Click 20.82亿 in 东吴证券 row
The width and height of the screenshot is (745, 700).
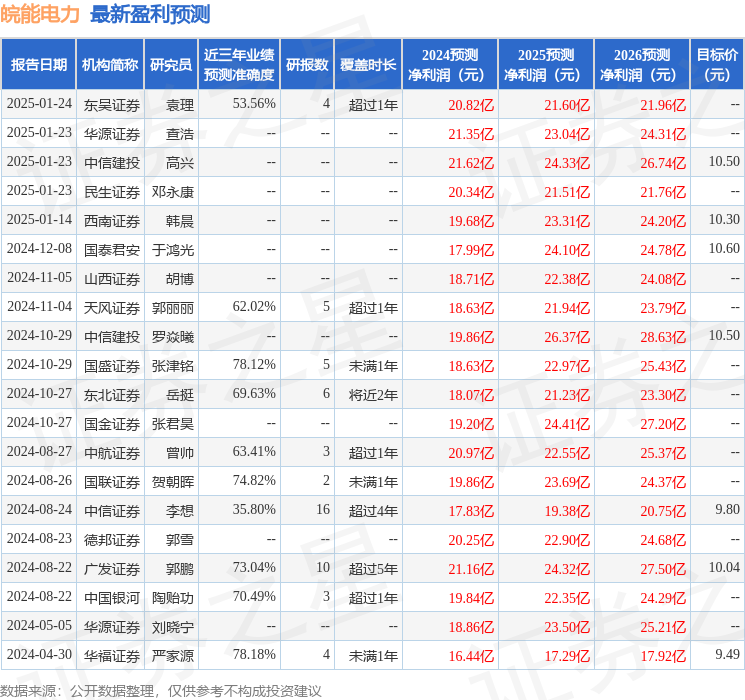pos(471,105)
